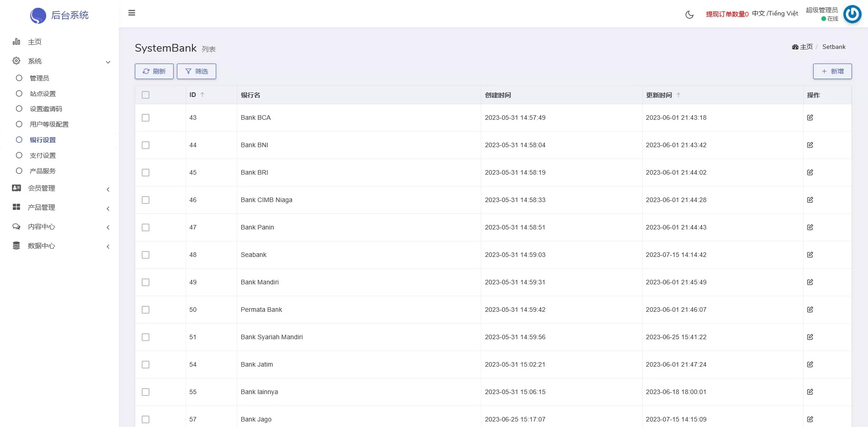
Task: Click the power avatar icon
Action: [852, 14]
